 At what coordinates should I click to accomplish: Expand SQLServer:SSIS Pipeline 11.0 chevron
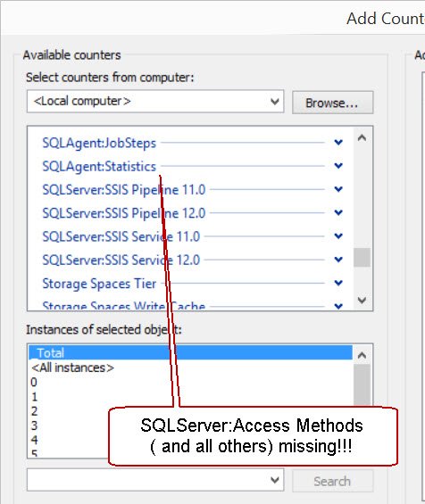(338, 189)
